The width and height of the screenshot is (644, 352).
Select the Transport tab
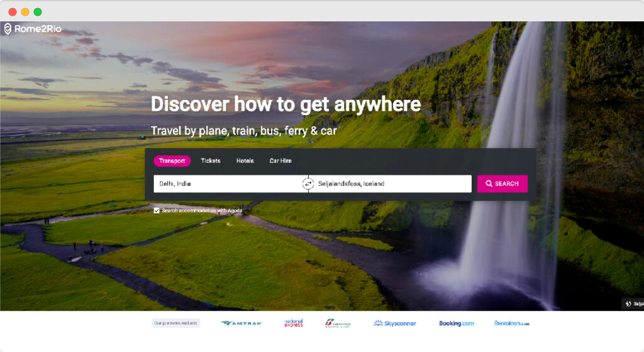pos(172,161)
